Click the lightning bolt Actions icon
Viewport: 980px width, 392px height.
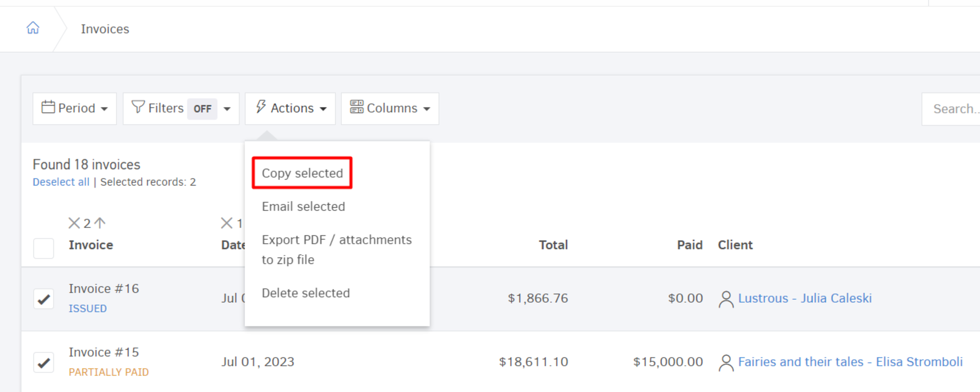pyautogui.click(x=260, y=107)
